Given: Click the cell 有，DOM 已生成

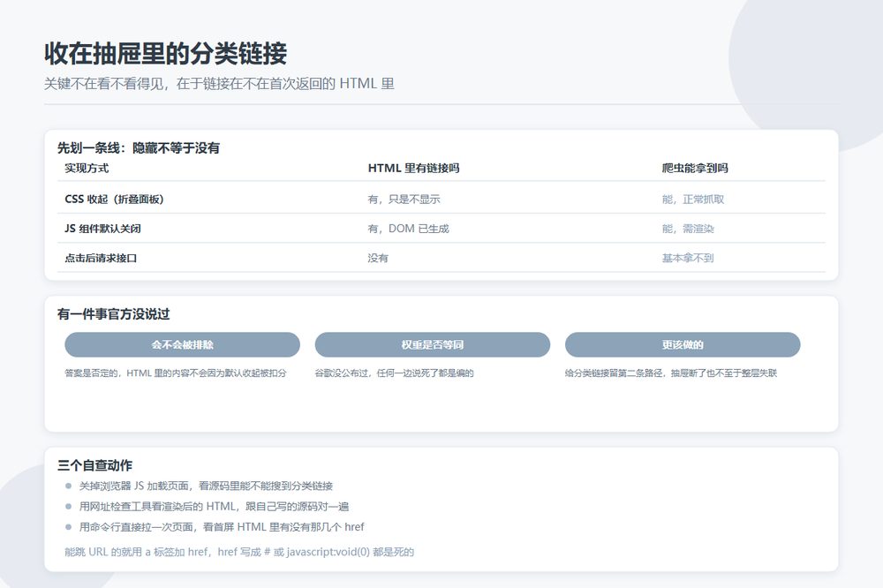Looking at the screenshot, I should [x=408, y=229].
